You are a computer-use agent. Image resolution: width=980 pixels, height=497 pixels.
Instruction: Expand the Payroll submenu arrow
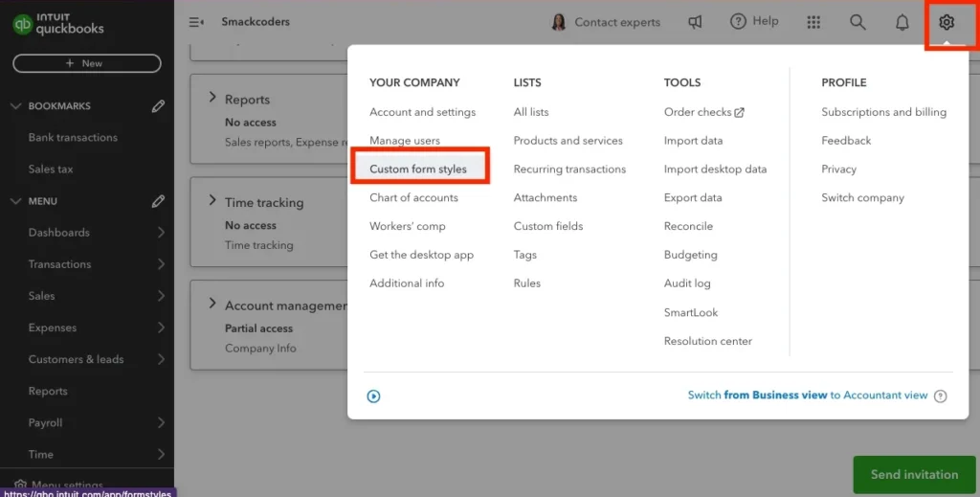click(x=161, y=422)
